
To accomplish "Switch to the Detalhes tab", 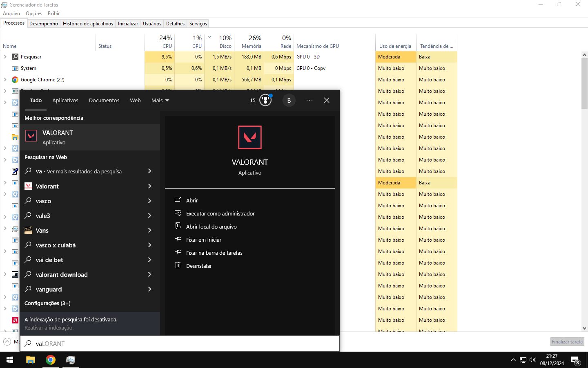I will pos(175,24).
